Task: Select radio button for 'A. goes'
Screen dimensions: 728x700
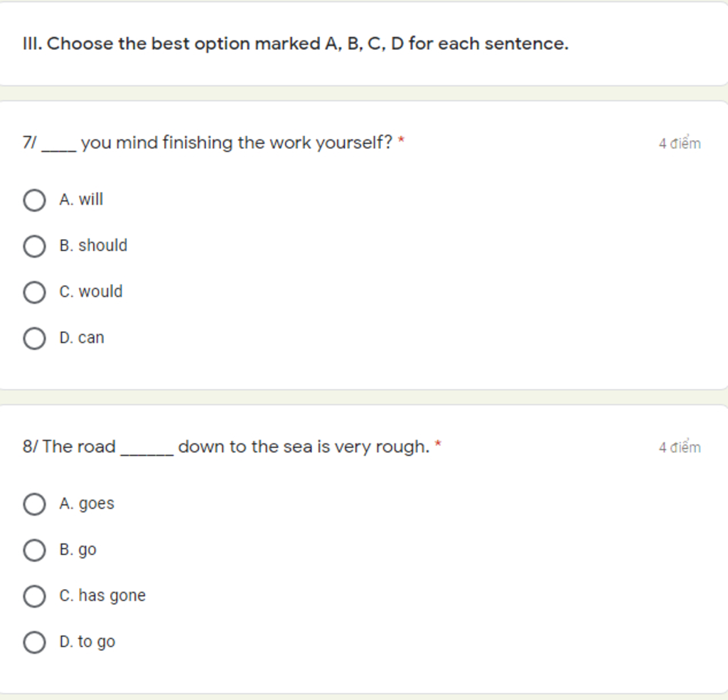Action: pos(34,504)
